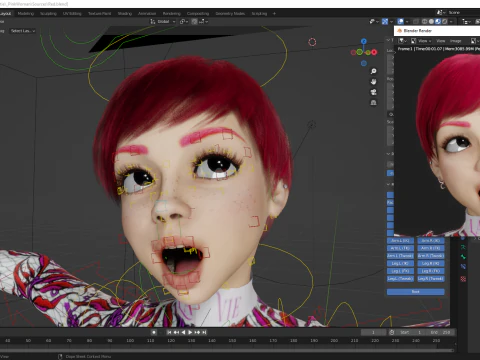Viewport: 480px width, 360px height.
Task: Switch to the Shading workspace tab
Action: pyautogui.click(x=125, y=14)
